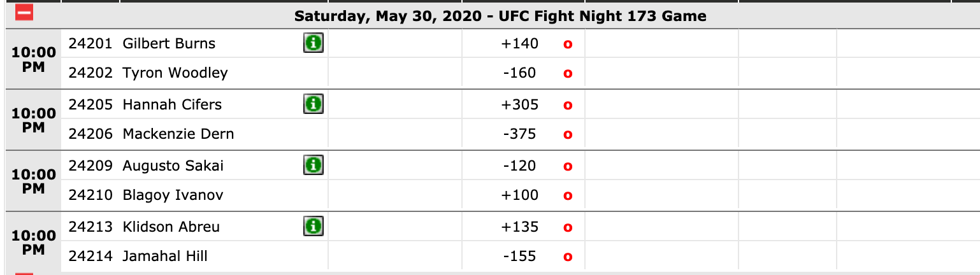Choose Mackenzie Dern at -375
The height and width of the screenshot is (275, 980).
[519, 134]
